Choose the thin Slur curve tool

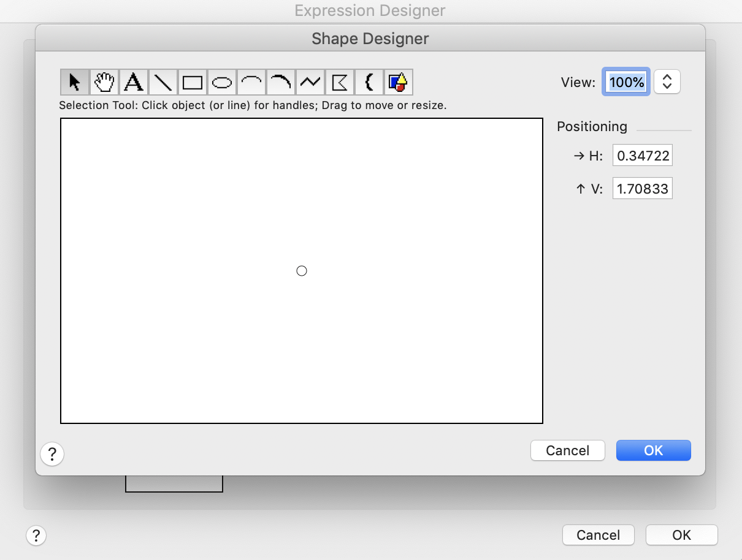click(x=251, y=82)
